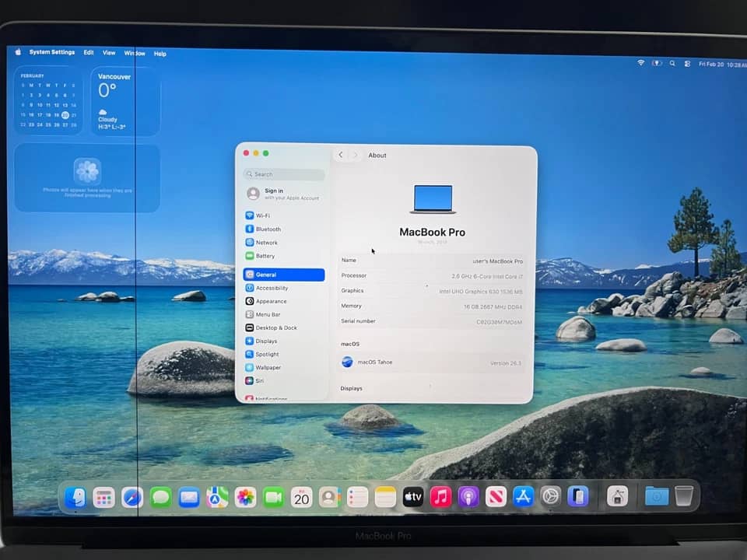Open the View menu
This screenshot has height=560, width=747.
tap(109, 53)
